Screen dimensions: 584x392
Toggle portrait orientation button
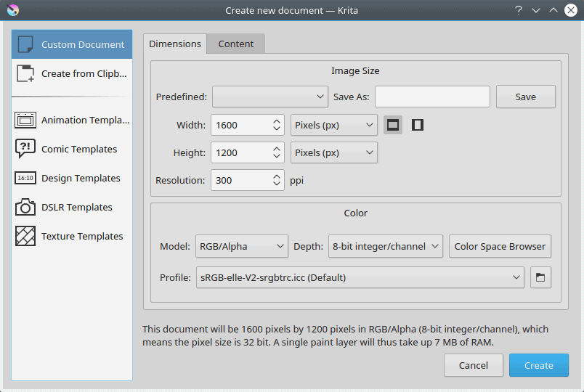(417, 125)
